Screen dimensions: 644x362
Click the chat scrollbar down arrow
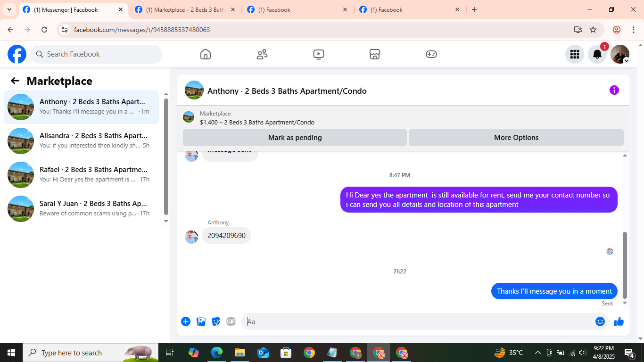click(x=625, y=303)
